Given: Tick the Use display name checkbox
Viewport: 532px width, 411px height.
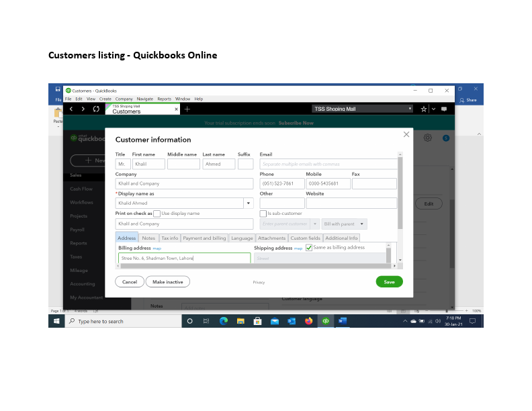Looking at the screenshot, I should point(157,214).
